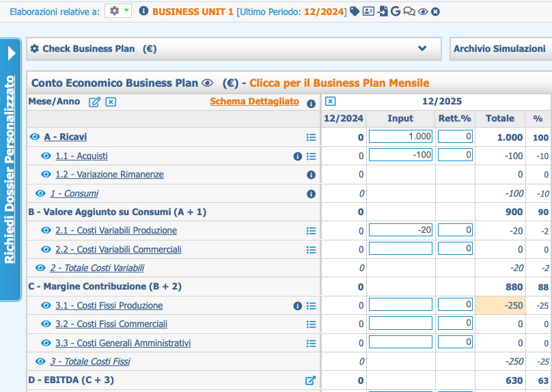Image resolution: width=552 pixels, height=392 pixels.
Task: Toggle eye icon for 1.1 - Acquisti
Action: pos(46,156)
